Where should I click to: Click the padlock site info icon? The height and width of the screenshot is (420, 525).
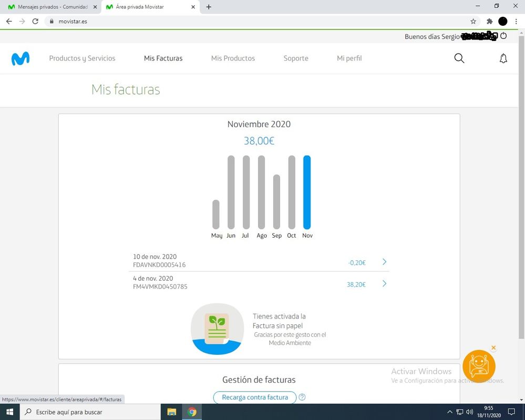tap(51, 22)
